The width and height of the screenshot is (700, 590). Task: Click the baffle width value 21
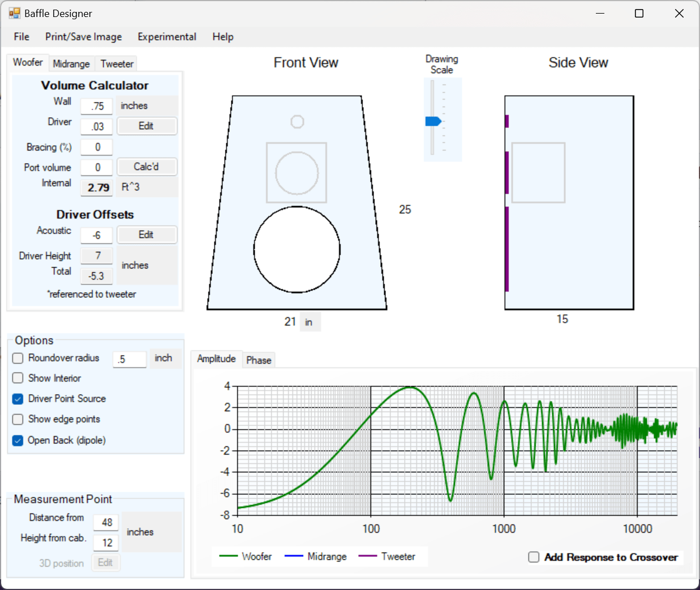coord(290,322)
